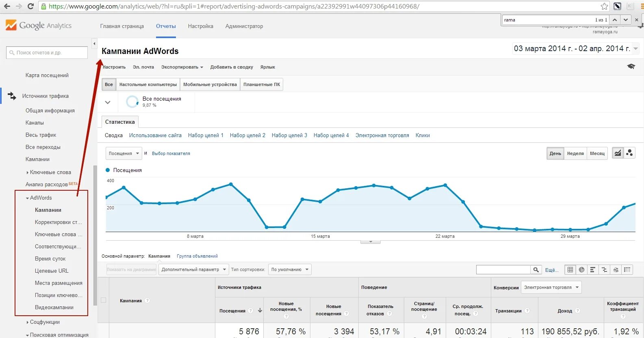This screenshot has height=338, width=644.
Task: Select the Планшетные ПК device filter
Action: pos(262,84)
